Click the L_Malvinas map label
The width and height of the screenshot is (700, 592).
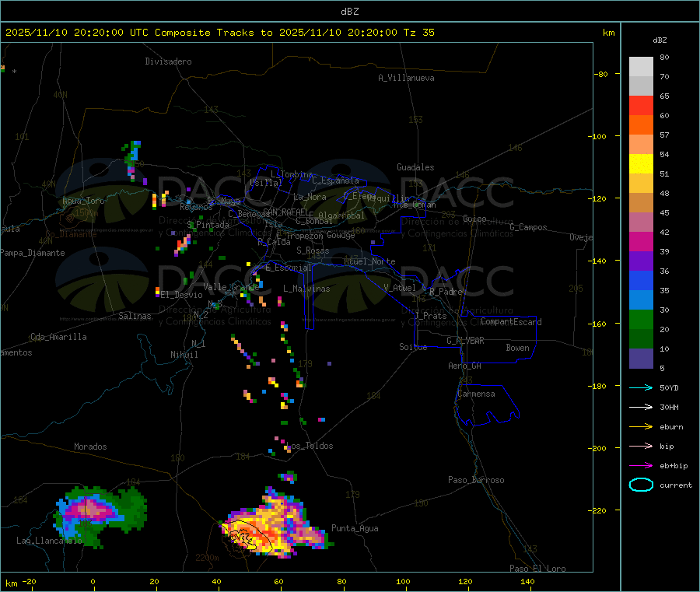306,289
